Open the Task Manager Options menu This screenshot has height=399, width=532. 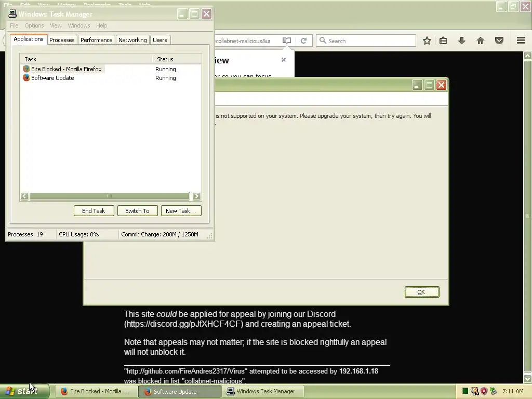34,25
